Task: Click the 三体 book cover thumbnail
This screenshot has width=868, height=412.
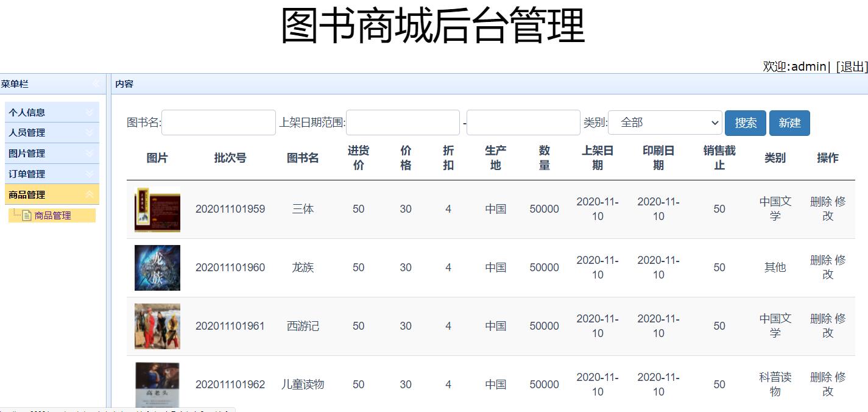Action: [x=157, y=209]
